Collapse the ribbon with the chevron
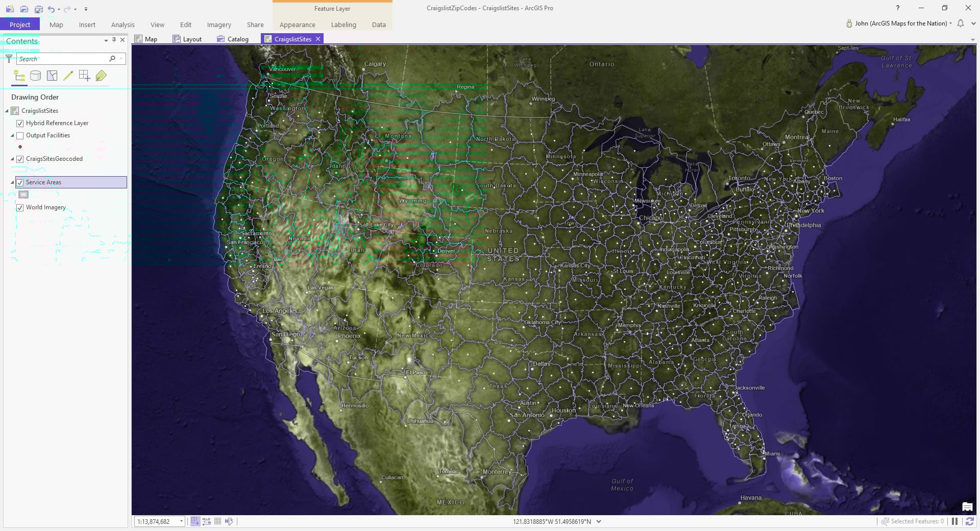The height and width of the screenshot is (531, 980). [973, 23]
